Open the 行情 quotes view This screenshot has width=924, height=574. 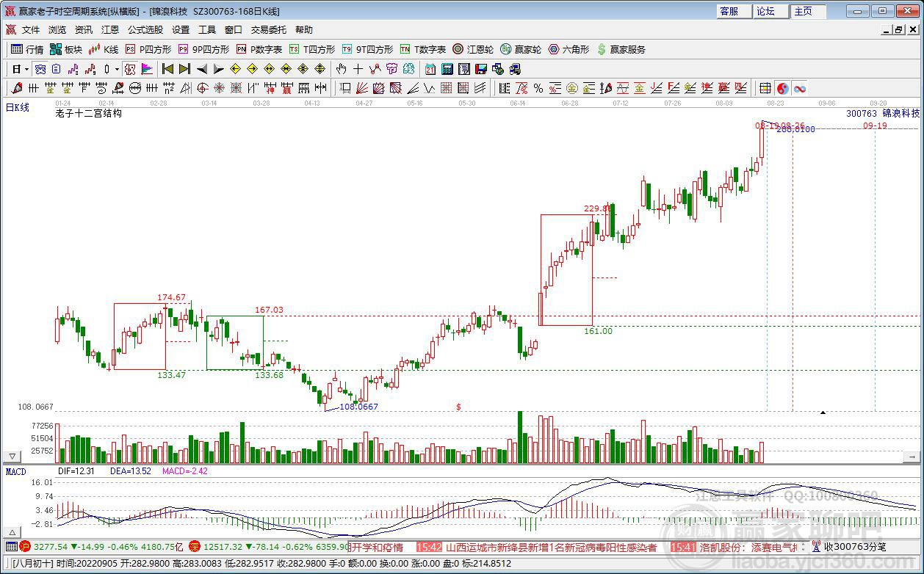coord(27,49)
